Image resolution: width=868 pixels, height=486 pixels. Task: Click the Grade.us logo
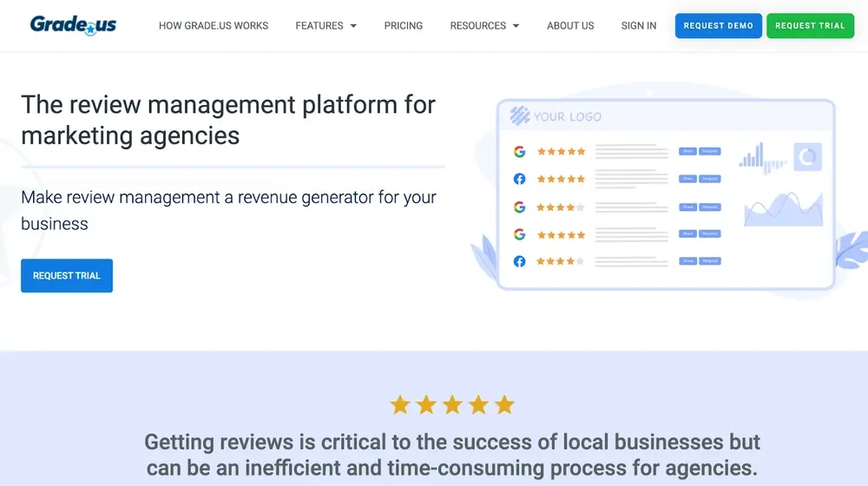pyautogui.click(x=73, y=24)
